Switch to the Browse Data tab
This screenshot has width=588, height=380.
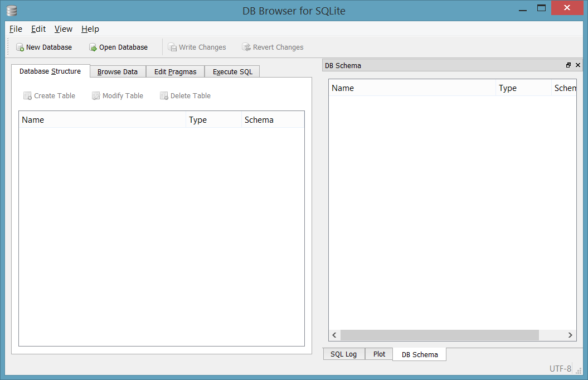point(117,71)
